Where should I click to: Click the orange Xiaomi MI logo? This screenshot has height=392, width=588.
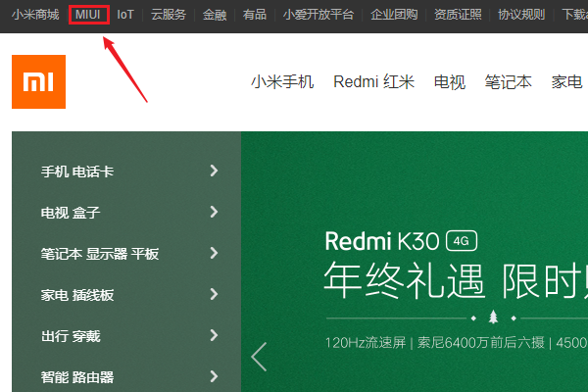38,81
